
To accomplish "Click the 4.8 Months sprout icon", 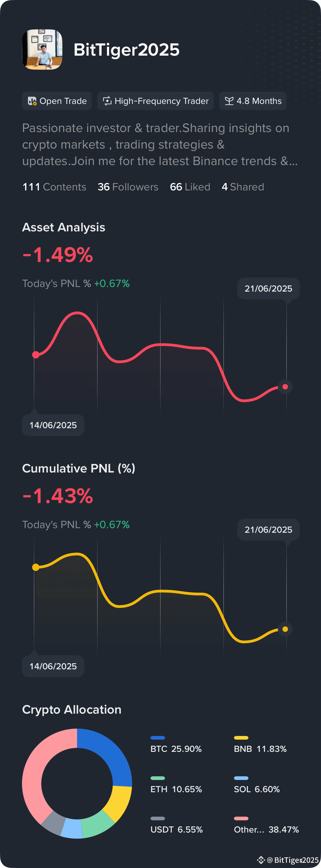I will pos(229,101).
